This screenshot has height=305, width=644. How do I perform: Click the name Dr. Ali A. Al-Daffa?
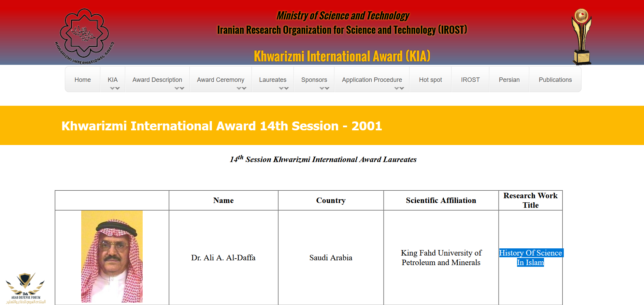[223, 258]
